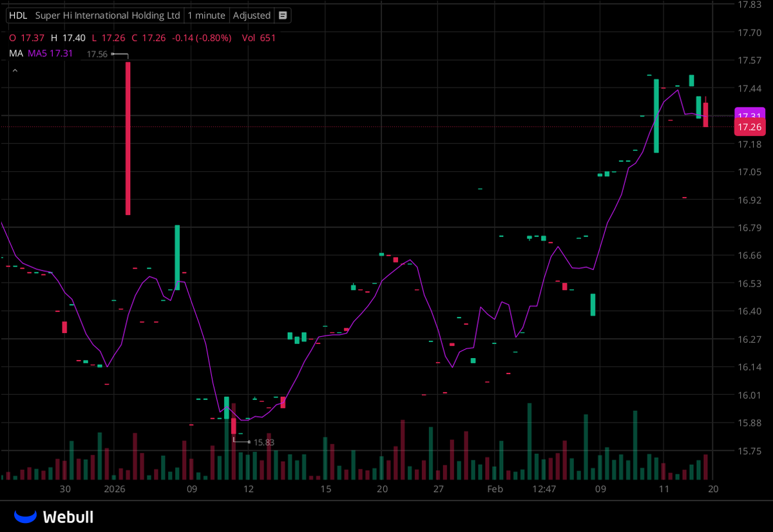Select the red candle above the 15.83 marker
773x532 pixels.
pos(234,426)
